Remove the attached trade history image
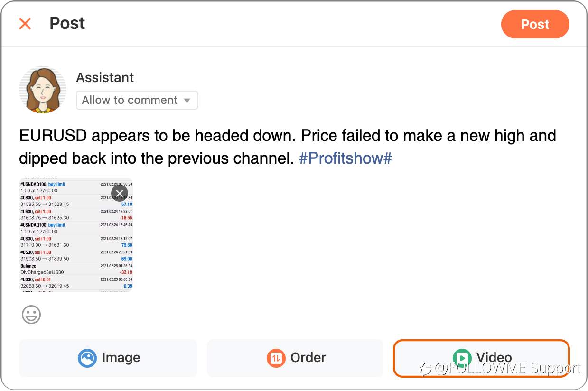The height and width of the screenshot is (391, 588). [120, 193]
